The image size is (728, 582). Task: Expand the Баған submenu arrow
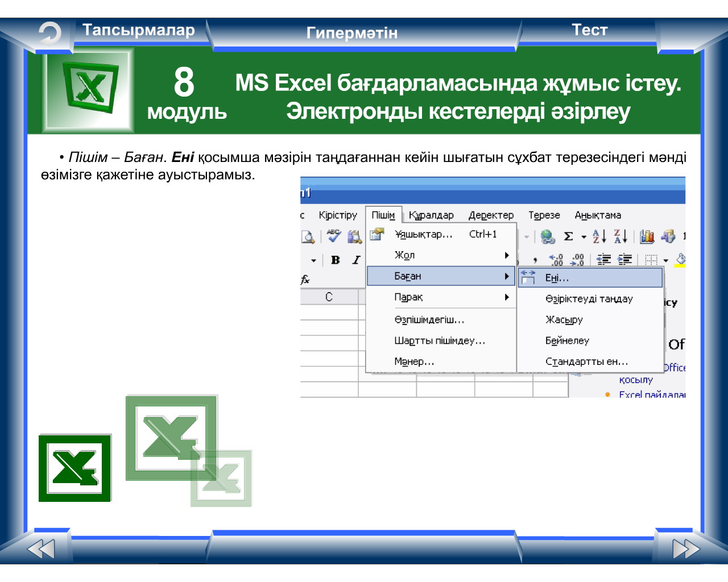[506, 276]
